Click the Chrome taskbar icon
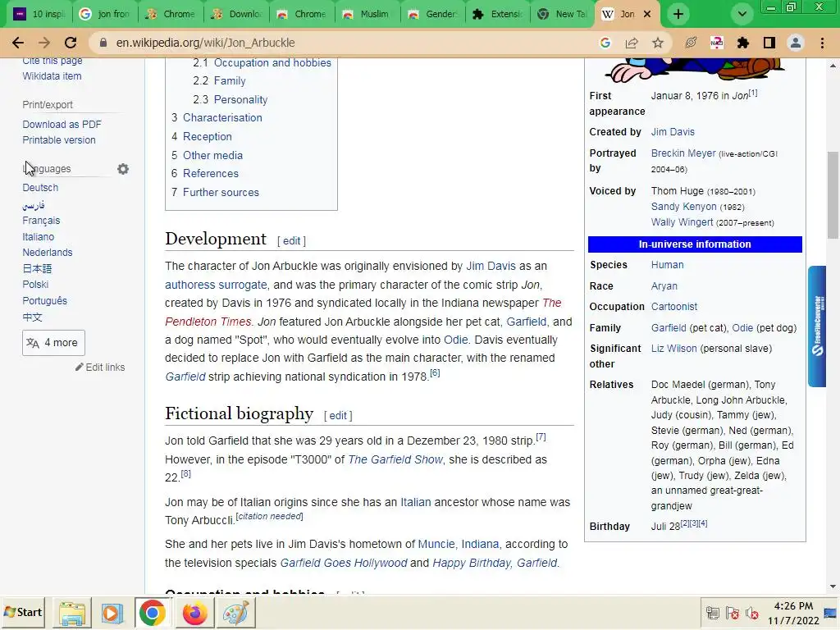 point(152,613)
